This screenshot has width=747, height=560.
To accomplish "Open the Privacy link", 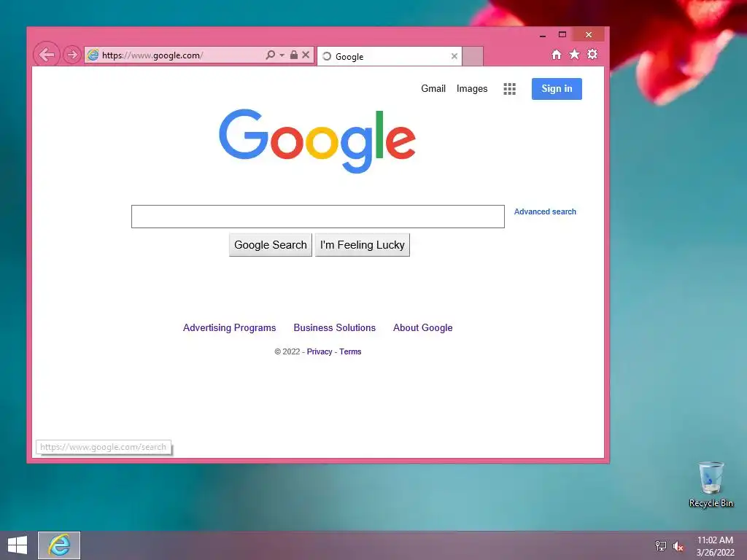I will [x=320, y=351].
